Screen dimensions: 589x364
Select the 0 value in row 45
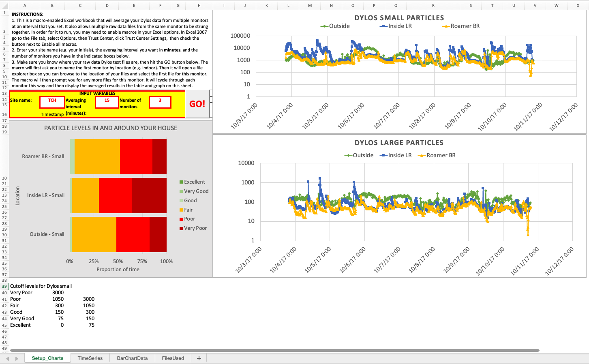(62, 325)
